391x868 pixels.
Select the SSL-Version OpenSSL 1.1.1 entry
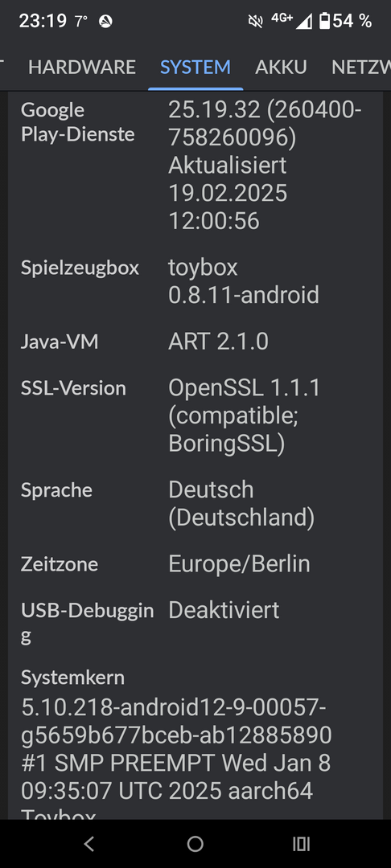195,416
